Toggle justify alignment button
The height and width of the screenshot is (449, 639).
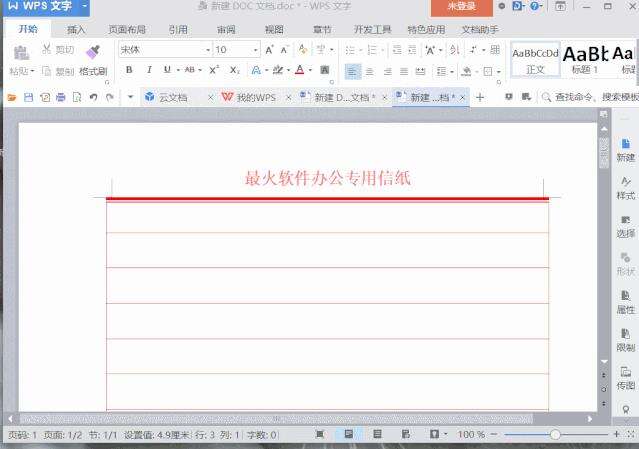(x=404, y=72)
